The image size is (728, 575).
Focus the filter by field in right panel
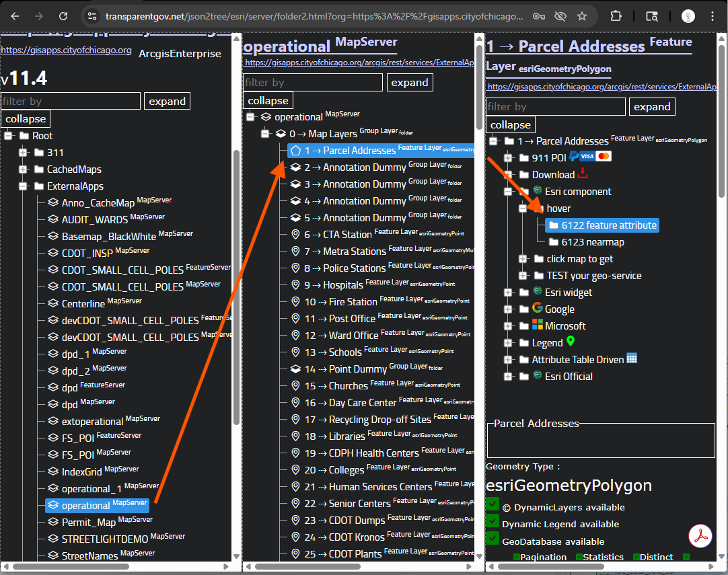(x=556, y=107)
